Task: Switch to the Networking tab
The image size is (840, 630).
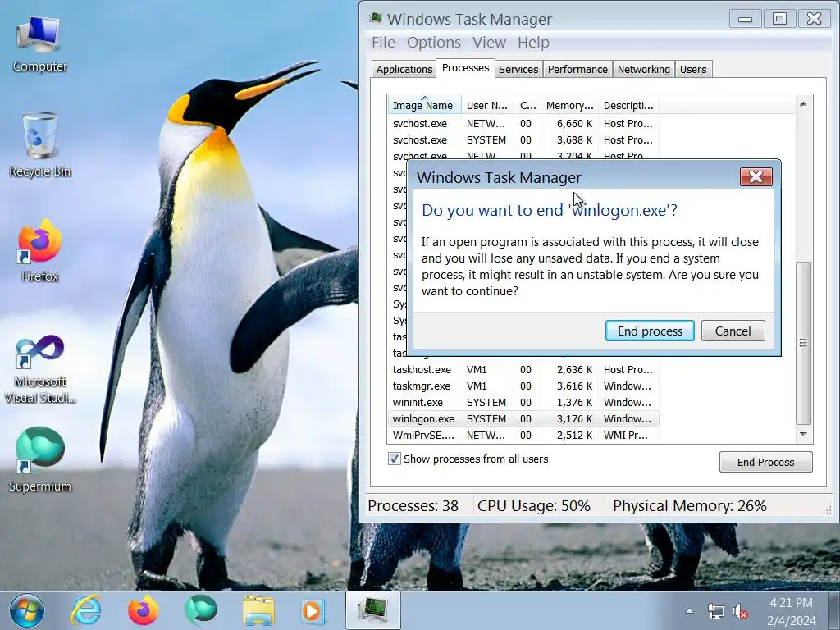Action: pyautogui.click(x=643, y=69)
